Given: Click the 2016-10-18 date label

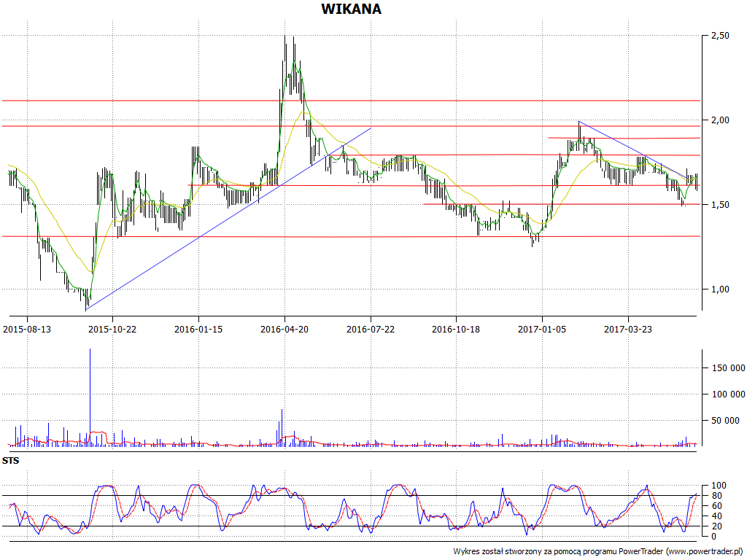Looking at the screenshot, I should point(456,329).
